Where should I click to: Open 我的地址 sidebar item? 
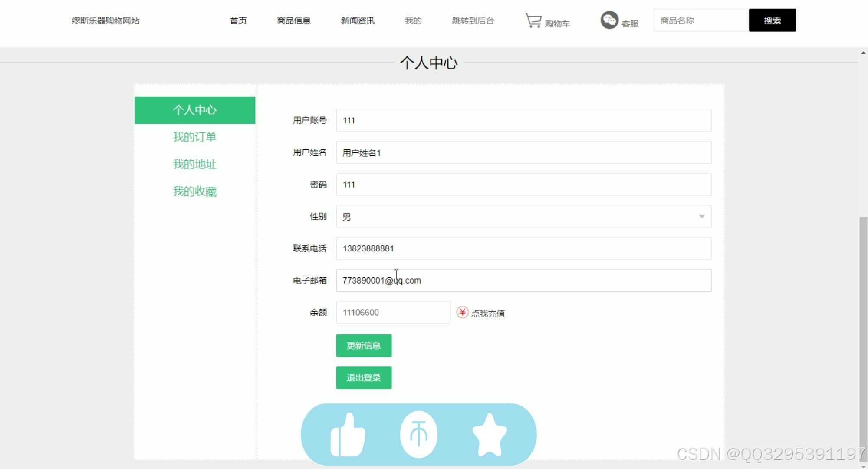click(195, 164)
